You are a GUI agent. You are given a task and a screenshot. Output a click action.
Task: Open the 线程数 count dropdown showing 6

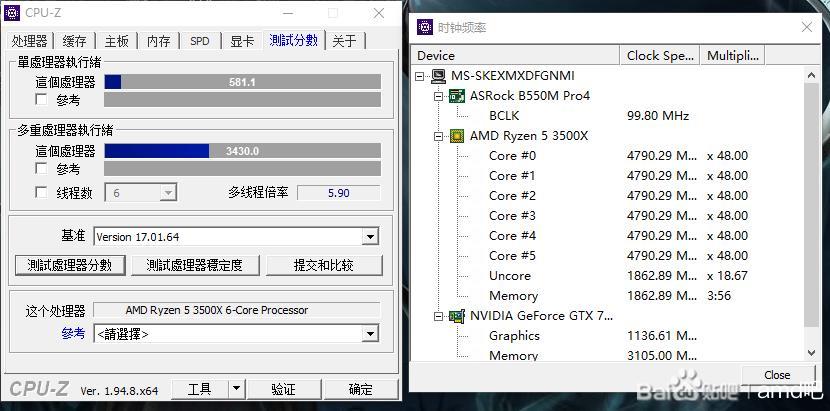168,193
